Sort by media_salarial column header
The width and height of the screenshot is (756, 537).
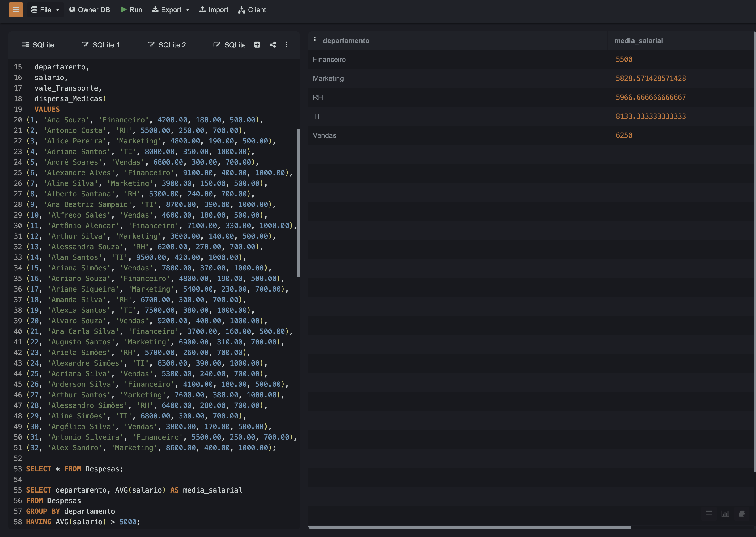pyautogui.click(x=638, y=41)
